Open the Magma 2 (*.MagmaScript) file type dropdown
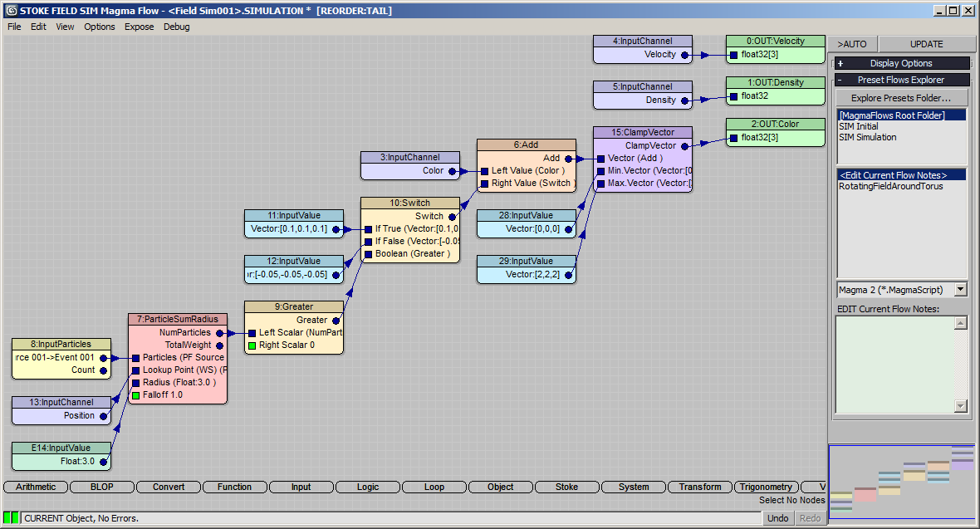Viewport: 980px width, 529px height. (x=961, y=290)
